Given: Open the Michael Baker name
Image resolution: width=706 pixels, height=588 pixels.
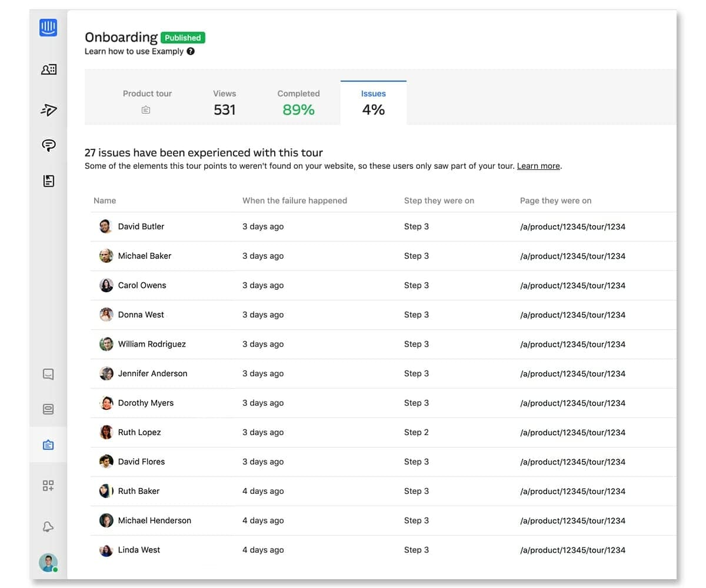Looking at the screenshot, I should 145,256.
